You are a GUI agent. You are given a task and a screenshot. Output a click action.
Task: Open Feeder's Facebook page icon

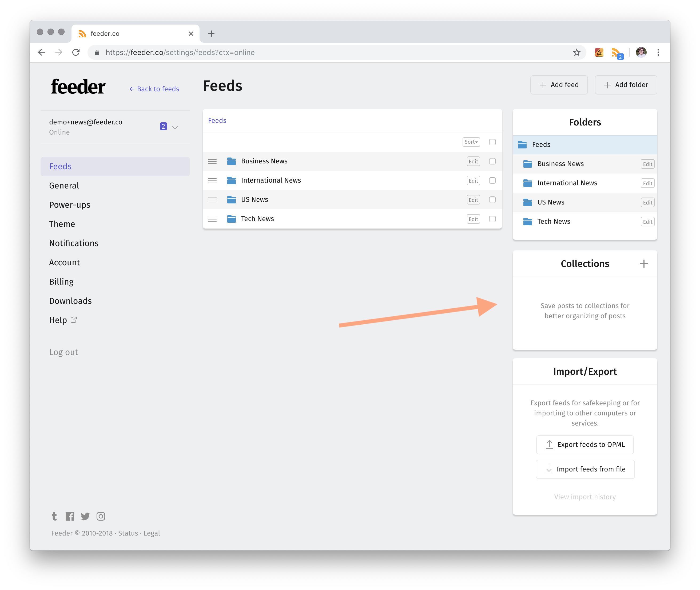70,516
